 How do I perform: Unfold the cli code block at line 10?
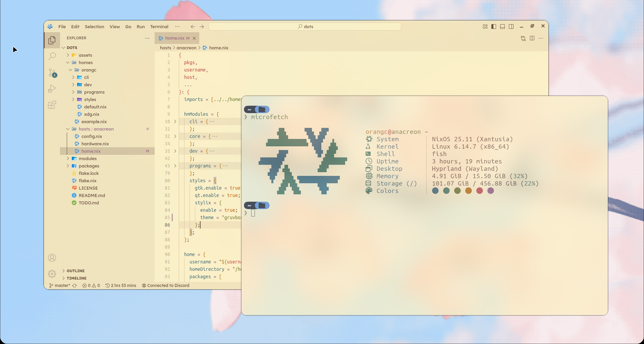coord(175,121)
